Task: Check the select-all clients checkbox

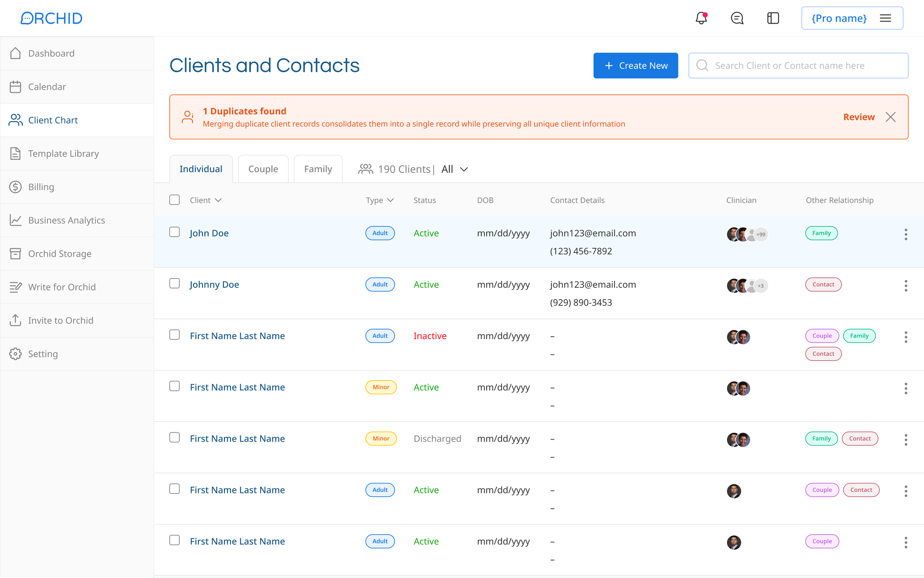Action: click(x=174, y=200)
